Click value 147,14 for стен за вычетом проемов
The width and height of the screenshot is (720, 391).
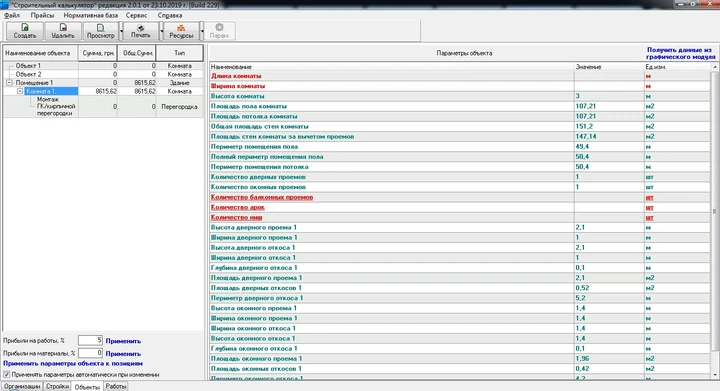pyautogui.click(x=609, y=137)
